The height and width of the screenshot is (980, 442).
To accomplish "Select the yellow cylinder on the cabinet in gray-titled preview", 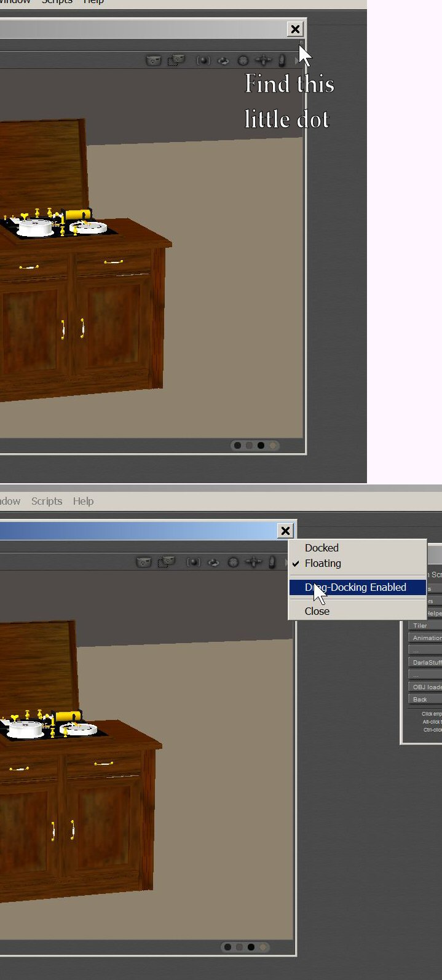I will pyautogui.click(x=78, y=215).
